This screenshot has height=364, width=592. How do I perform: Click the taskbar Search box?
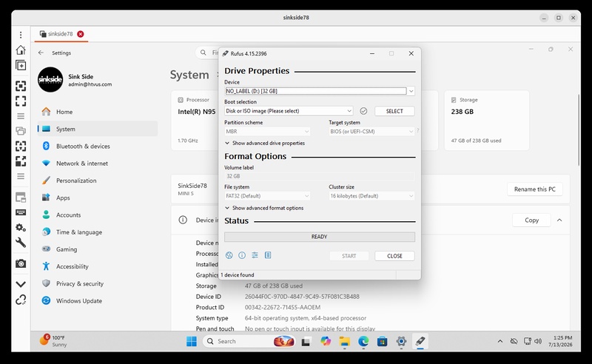coord(249,341)
